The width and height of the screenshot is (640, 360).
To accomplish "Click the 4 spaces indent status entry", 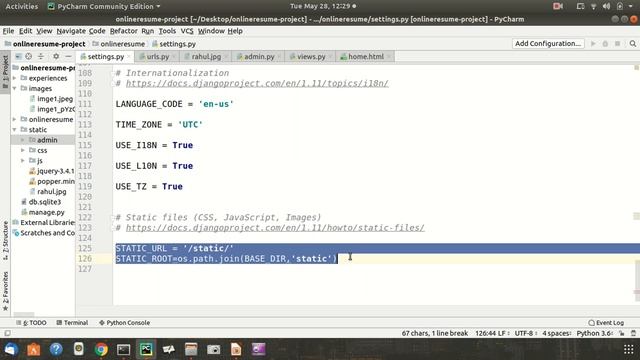I will click(557, 333).
